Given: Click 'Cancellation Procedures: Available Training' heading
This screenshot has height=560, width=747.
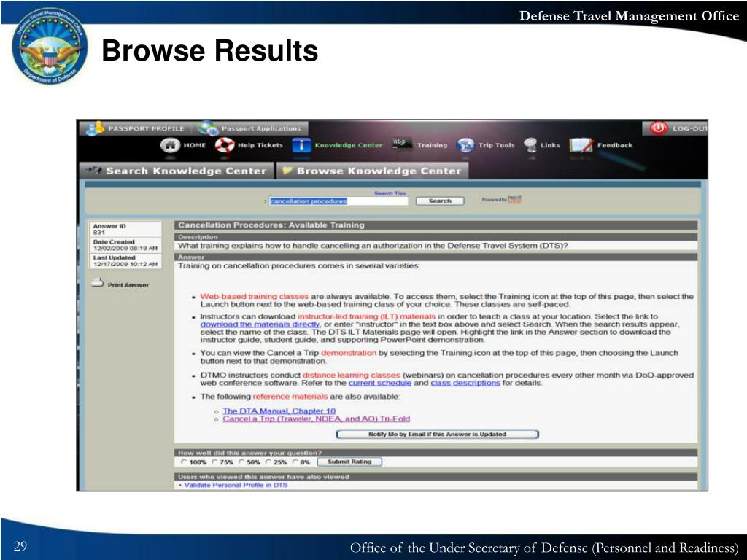Looking at the screenshot, I should 271,225.
